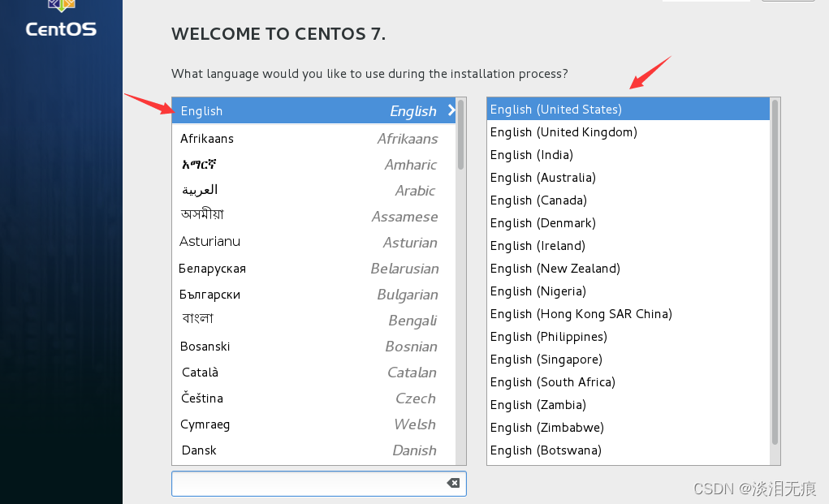Choose English (Botswana) locale
The width and height of the screenshot is (829, 504).
(628, 450)
